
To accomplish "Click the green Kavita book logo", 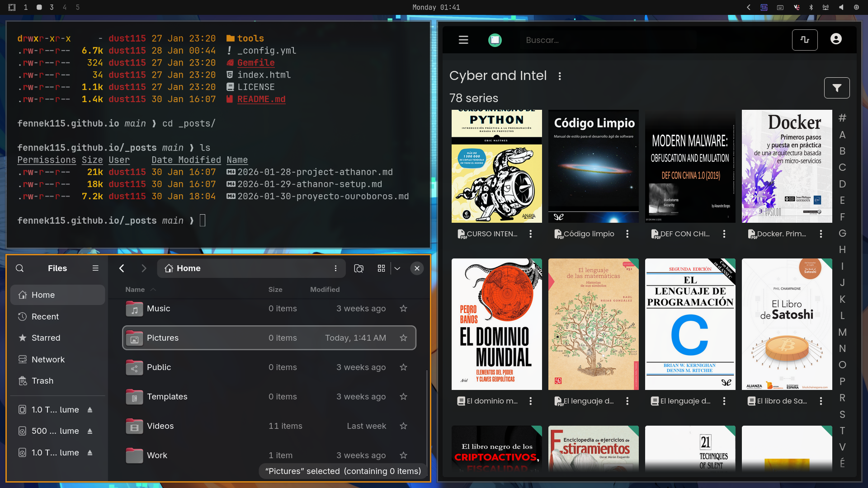I will (495, 40).
